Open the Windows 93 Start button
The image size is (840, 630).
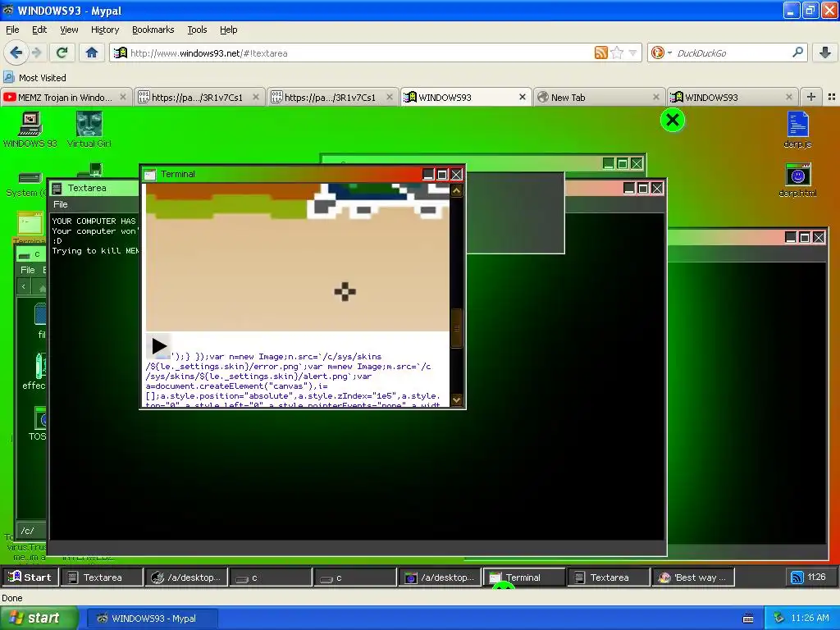click(x=30, y=577)
